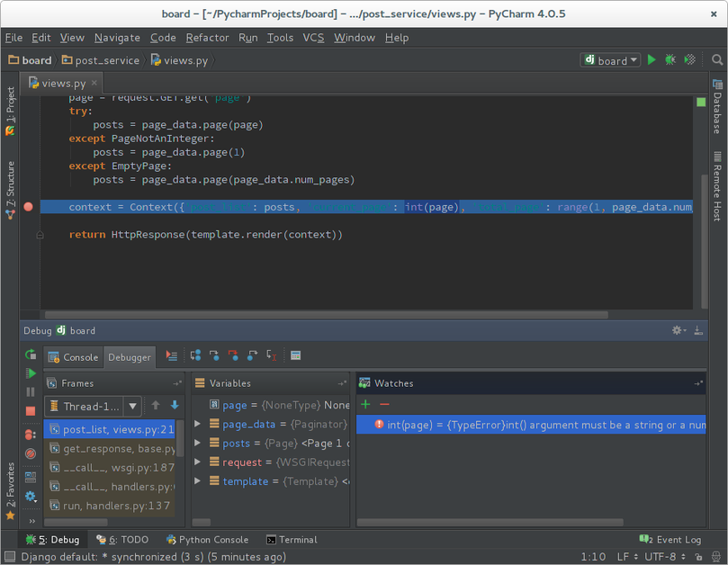Expand the posts variable

(197, 443)
